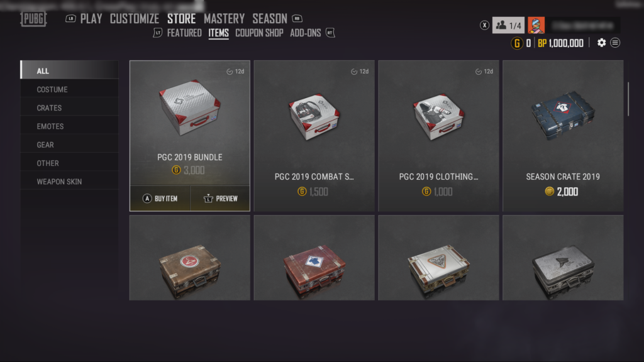
Task: Select the Season Crate 2019 item
Action: 563,136
